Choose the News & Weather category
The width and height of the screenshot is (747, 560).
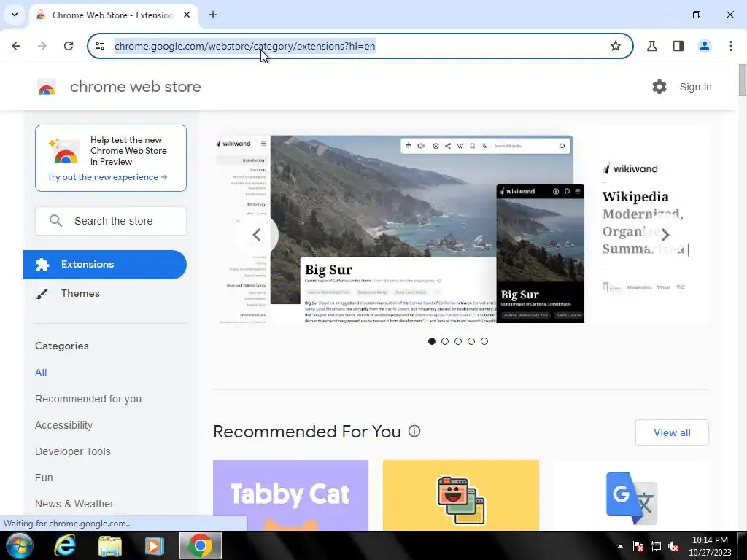pos(74,504)
